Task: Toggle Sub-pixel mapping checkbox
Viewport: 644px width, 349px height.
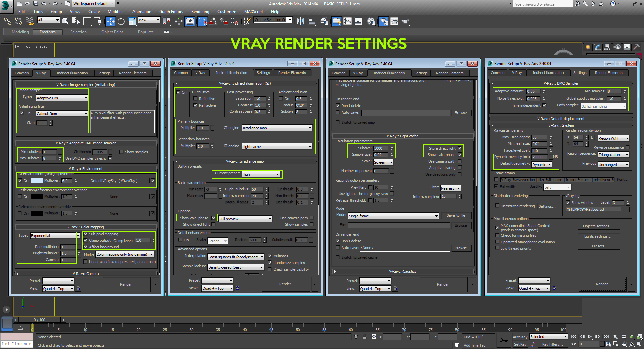Action: [85, 234]
